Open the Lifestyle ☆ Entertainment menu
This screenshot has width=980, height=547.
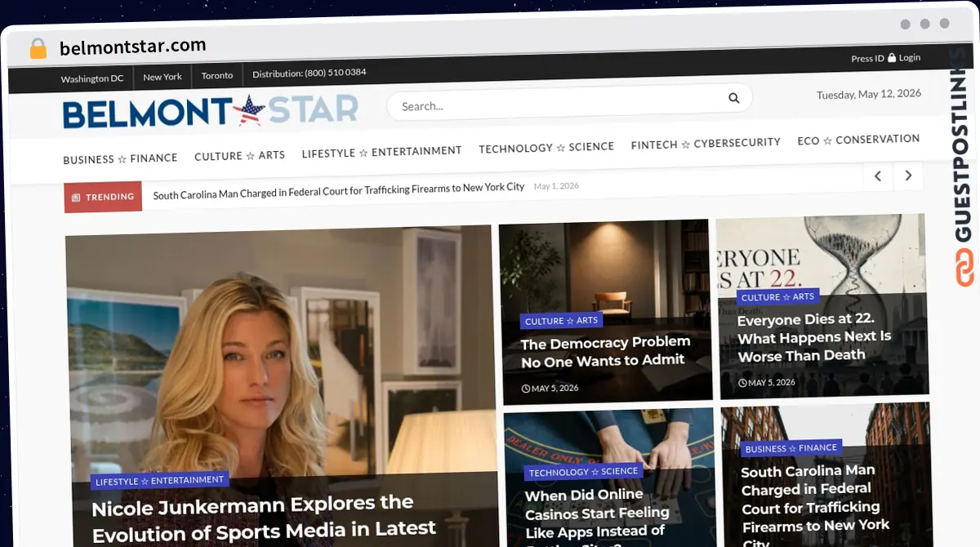coord(381,152)
